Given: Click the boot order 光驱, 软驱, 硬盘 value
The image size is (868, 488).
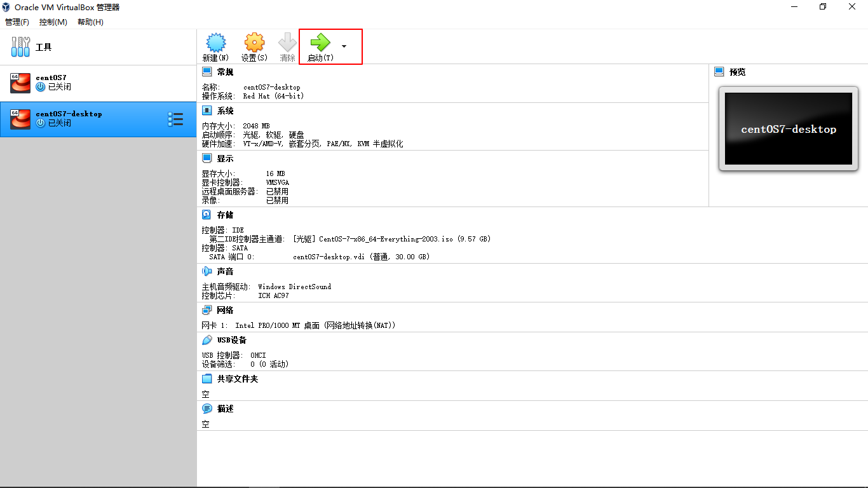Looking at the screenshot, I should tap(273, 135).
